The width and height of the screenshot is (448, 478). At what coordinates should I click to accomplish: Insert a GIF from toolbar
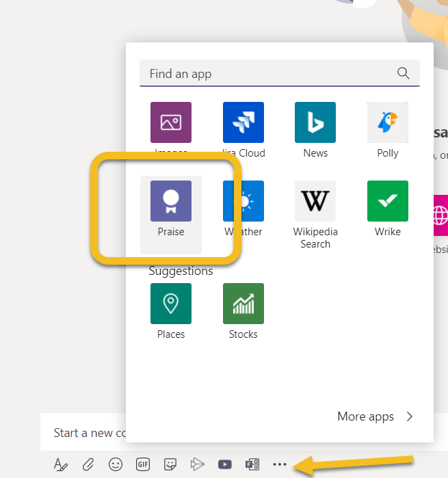(x=143, y=465)
